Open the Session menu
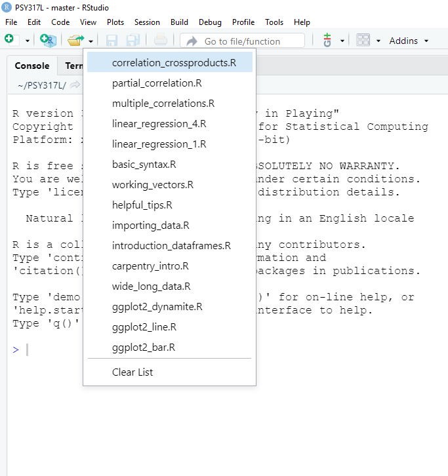This screenshot has height=476, width=448. pyautogui.click(x=147, y=22)
